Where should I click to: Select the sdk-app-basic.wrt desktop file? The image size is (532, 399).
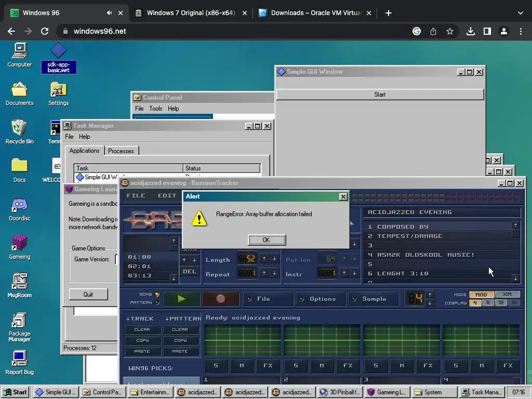[59, 58]
